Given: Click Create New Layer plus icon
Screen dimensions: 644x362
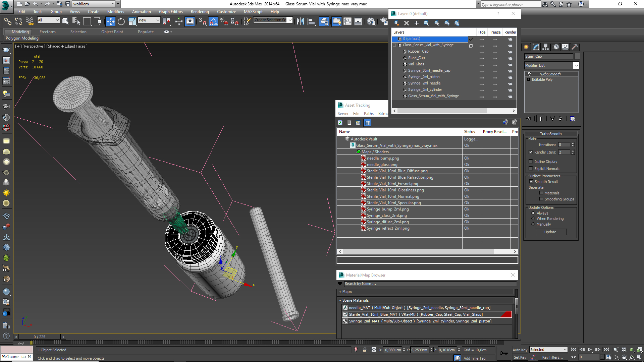Looking at the screenshot, I should point(416,23).
